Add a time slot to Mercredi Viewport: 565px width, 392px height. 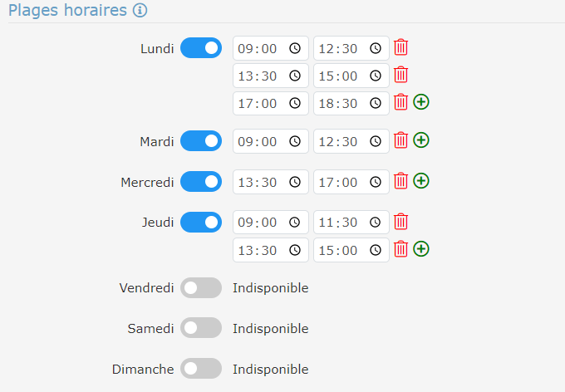pos(421,180)
